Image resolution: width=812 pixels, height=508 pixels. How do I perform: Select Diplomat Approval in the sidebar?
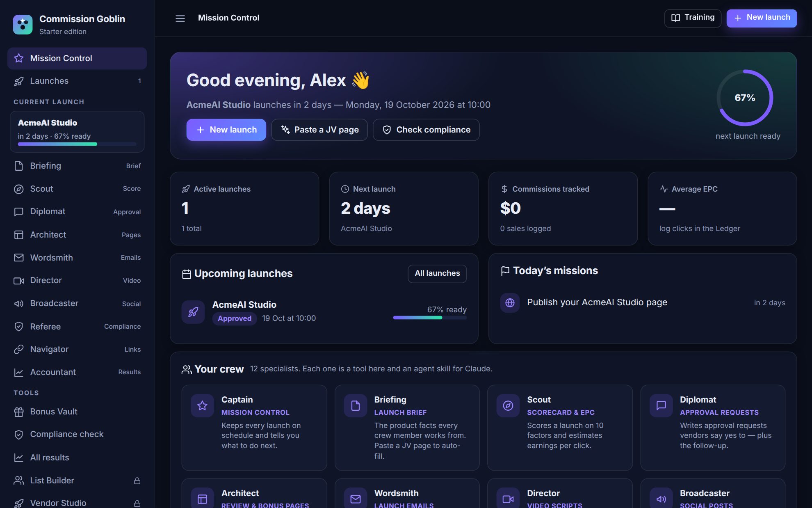77,212
